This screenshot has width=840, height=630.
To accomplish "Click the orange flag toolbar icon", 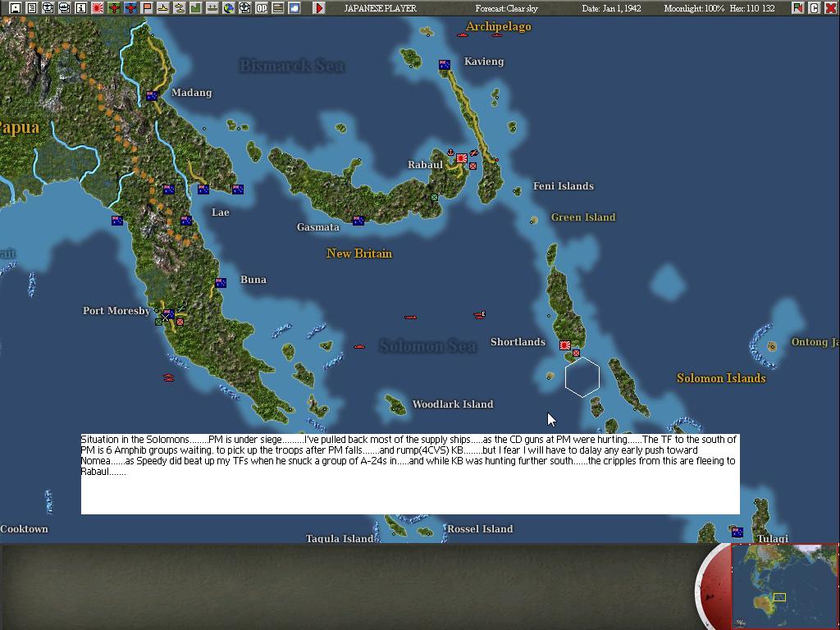I will tap(147, 8).
